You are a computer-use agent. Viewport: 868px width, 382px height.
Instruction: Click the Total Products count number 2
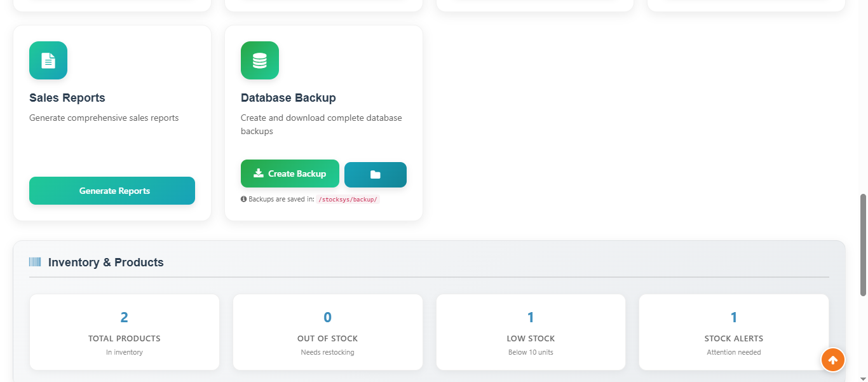124,317
